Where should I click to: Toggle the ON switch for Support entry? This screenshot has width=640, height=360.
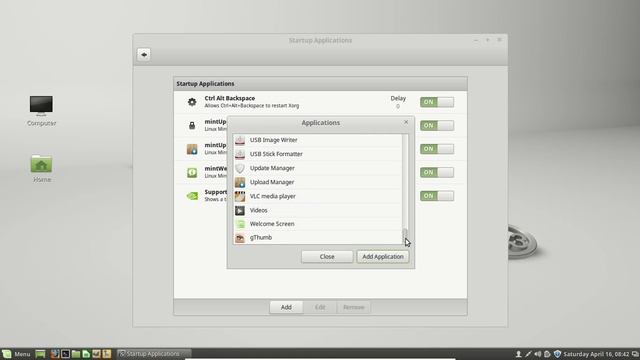(437, 196)
